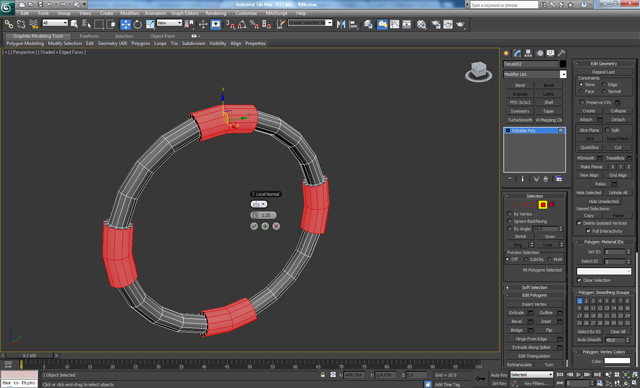Click the ViewCube in the viewport
This screenshot has width=640, height=388.
pos(478,71)
